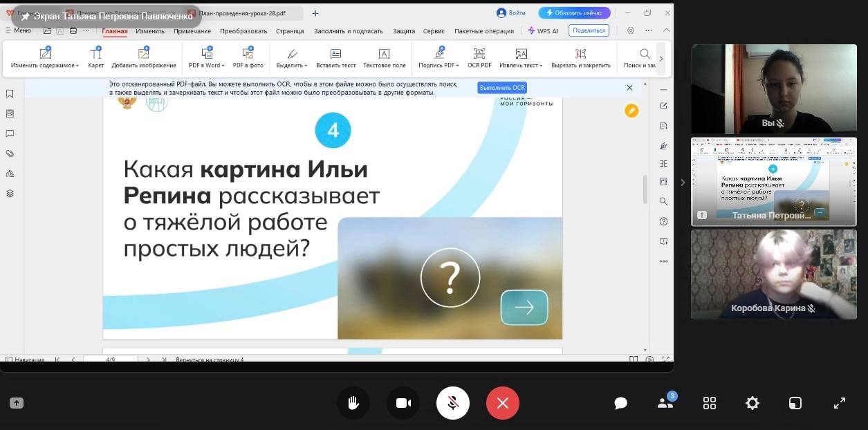Viewport: 868px width, 430px height.
Task: Open the Примечание ribbon tab
Action: (192, 31)
